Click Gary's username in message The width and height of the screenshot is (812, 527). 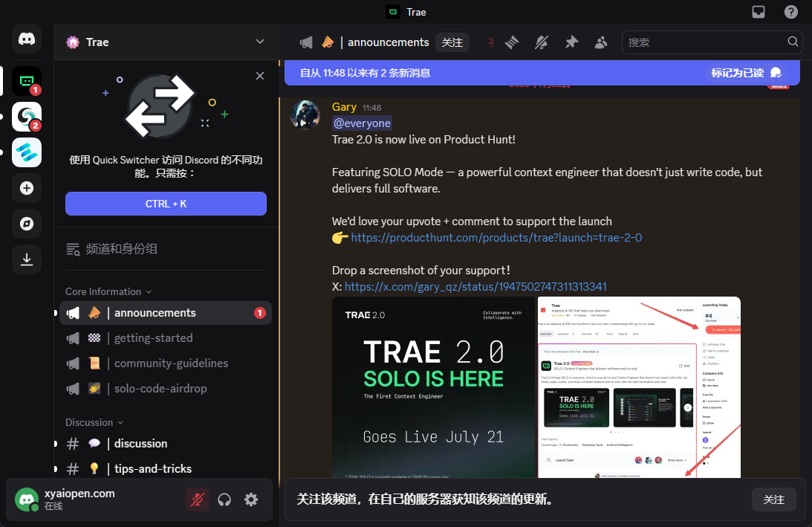[344, 107]
